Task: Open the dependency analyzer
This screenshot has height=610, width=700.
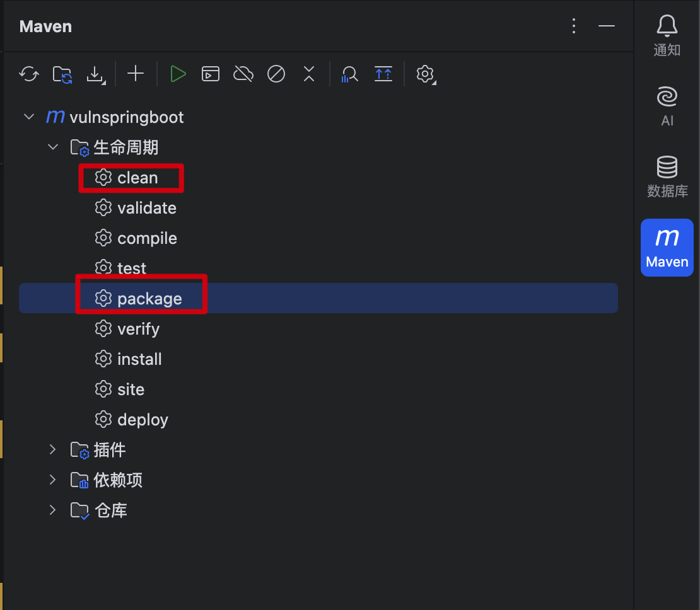Action: (349, 74)
